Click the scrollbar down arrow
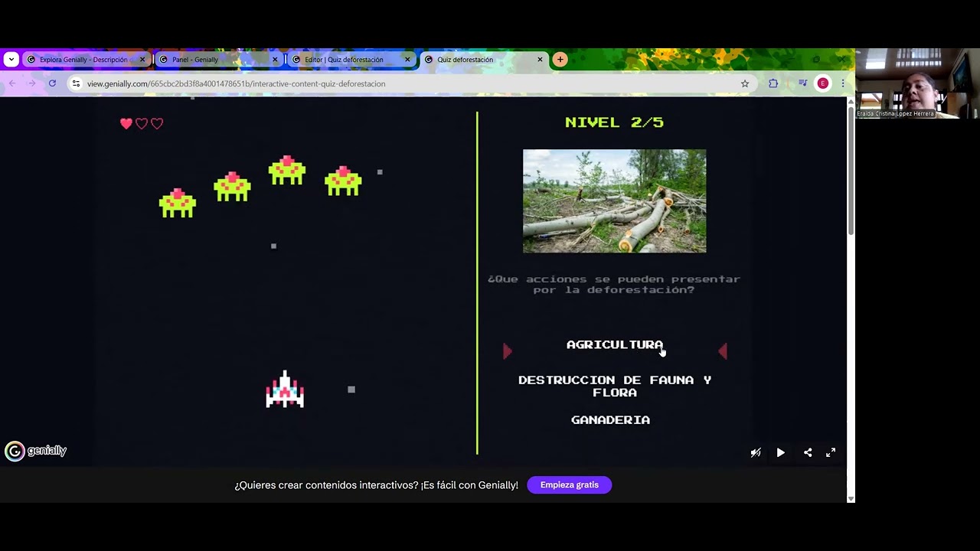 851,498
